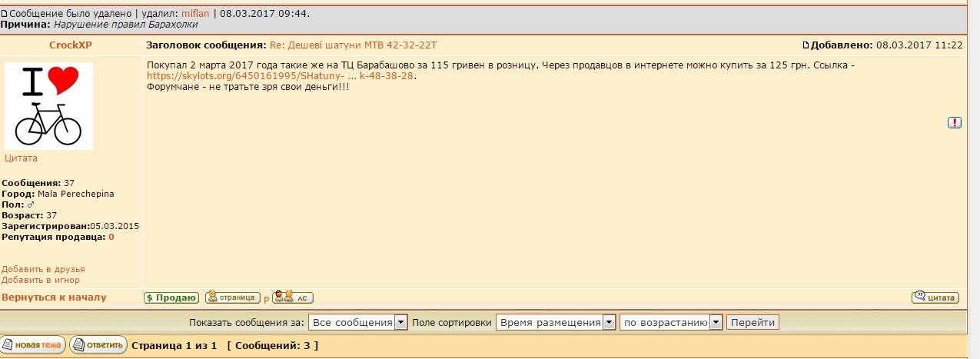Send private message via ЛС icon
The width and height of the screenshot is (980, 359).
[293, 298]
